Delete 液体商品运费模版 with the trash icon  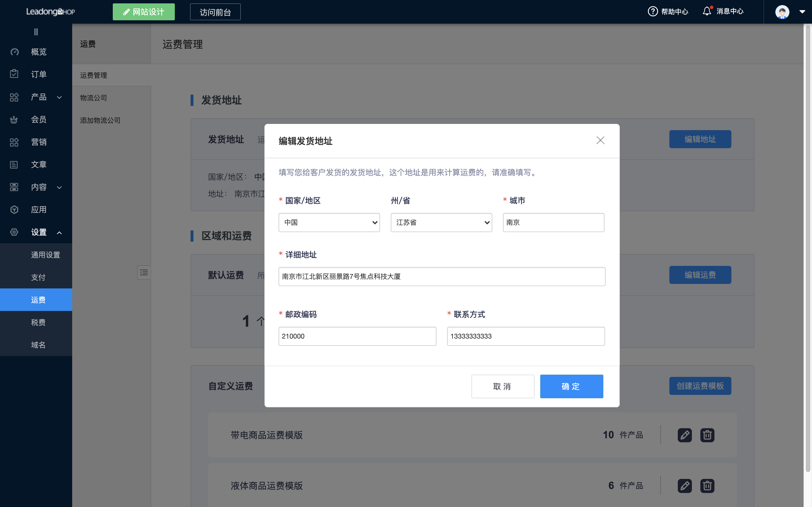[x=707, y=486]
